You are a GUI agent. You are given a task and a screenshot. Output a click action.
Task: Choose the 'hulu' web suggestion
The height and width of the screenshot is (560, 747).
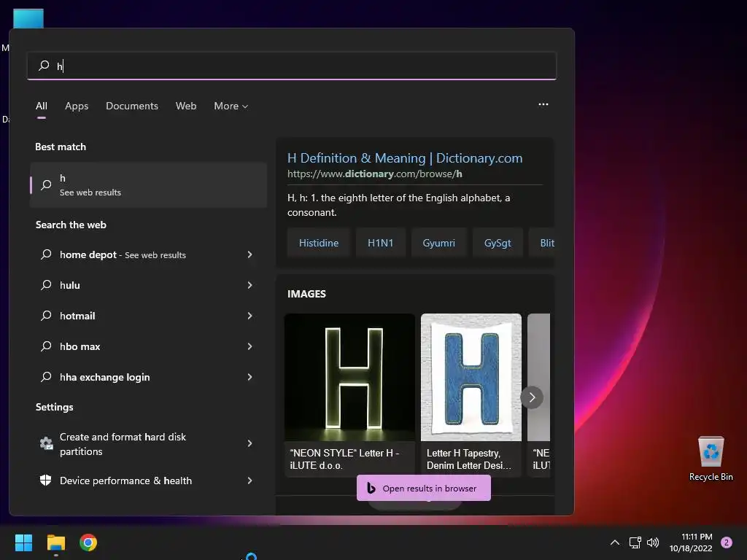click(148, 285)
